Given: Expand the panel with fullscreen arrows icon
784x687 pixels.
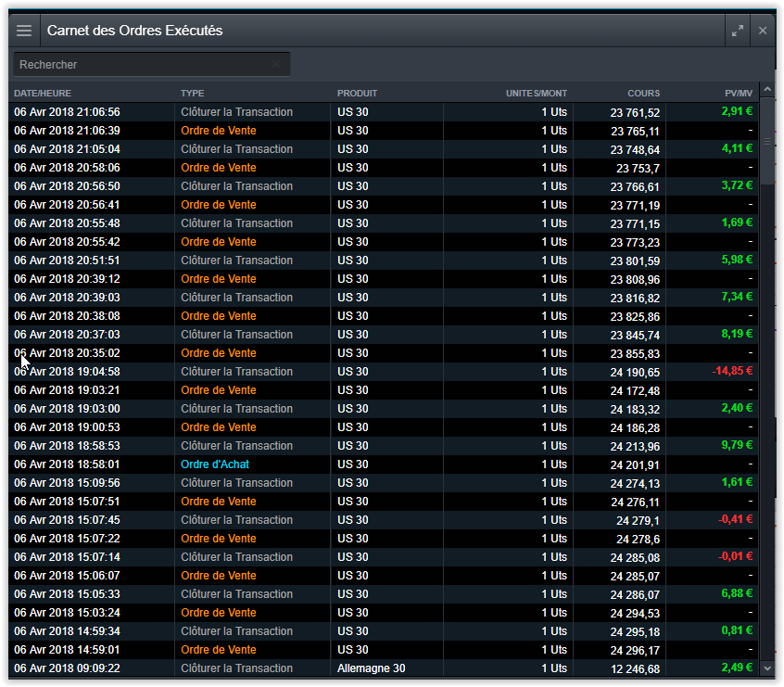Looking at the screenshot, I should pos(738,31).
